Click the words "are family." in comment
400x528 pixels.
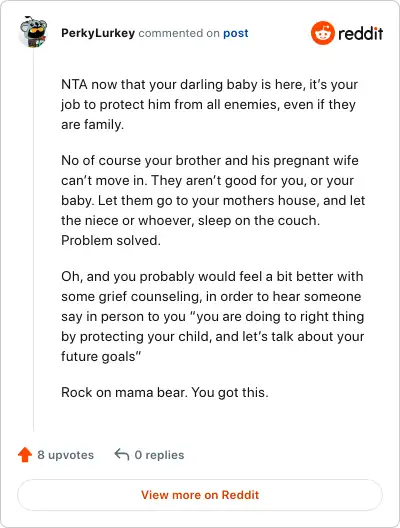[93, 125]
